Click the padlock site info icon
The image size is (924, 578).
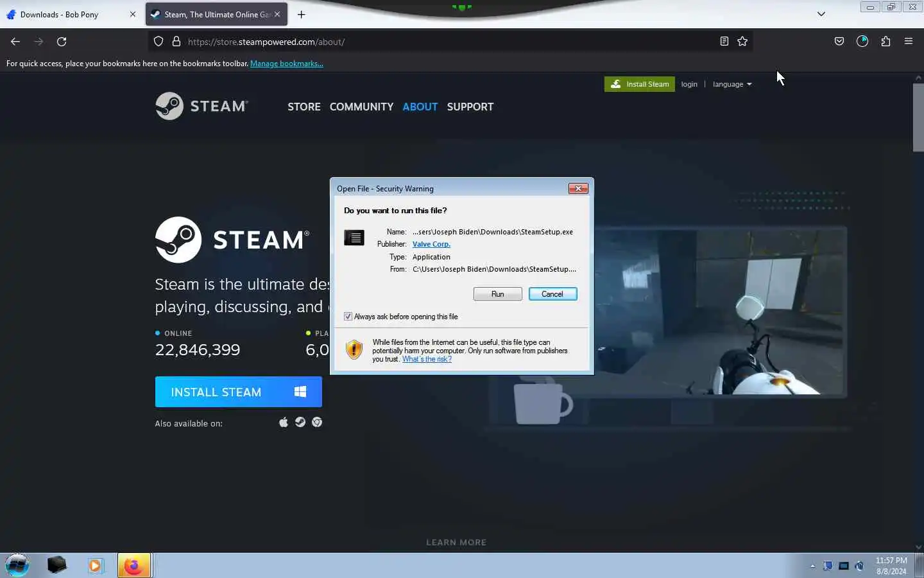pos(176,42)
